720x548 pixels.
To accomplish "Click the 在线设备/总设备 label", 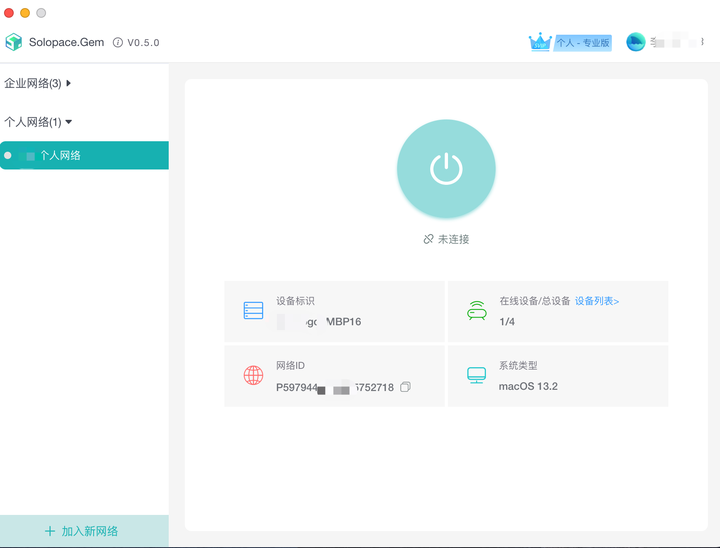I will [x=535, y=301].
